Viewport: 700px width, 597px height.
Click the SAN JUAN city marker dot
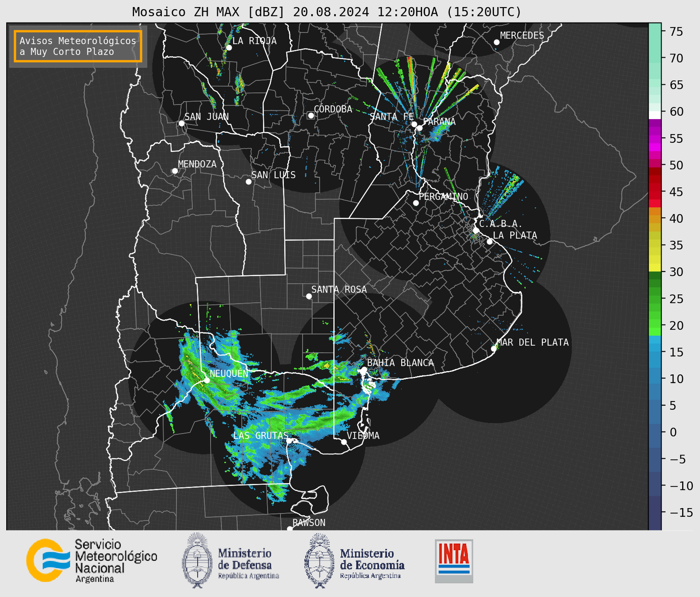(181, 123)
